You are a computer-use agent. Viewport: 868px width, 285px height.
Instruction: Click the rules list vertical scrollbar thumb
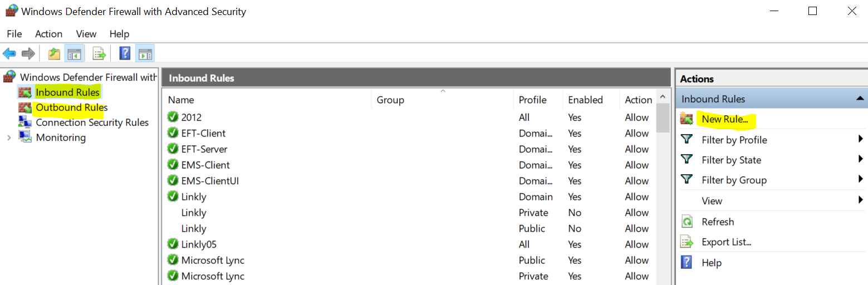(x=663, y=117)
